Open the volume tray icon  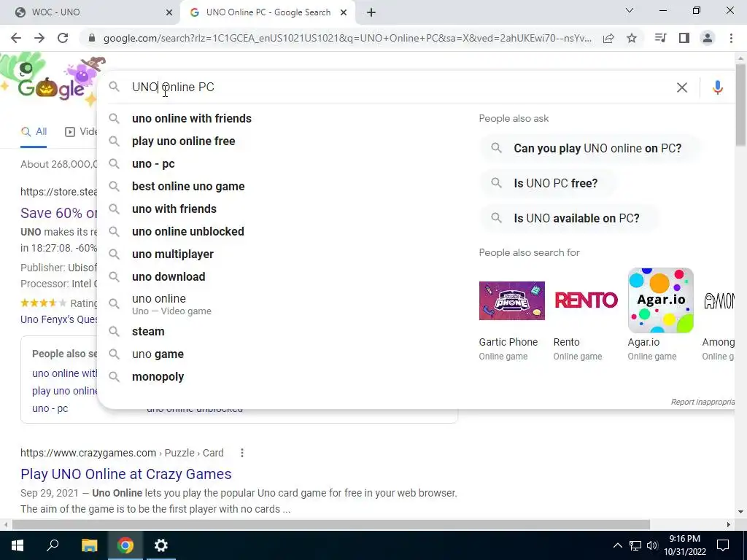click(x=652, y=545)
